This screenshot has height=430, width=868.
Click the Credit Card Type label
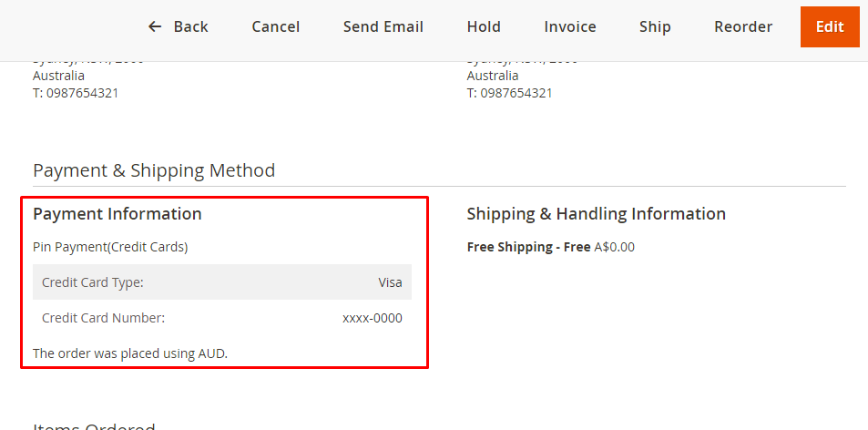point(93,282)
